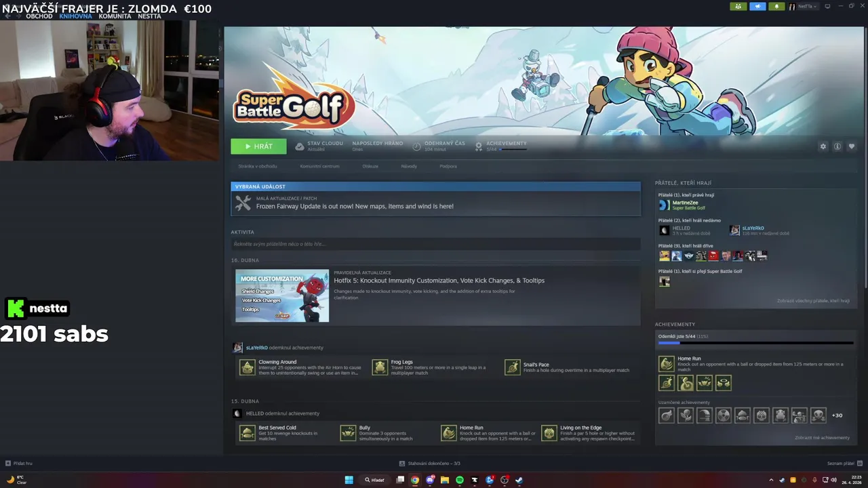Open the game settings gear icon

(823, 146)
